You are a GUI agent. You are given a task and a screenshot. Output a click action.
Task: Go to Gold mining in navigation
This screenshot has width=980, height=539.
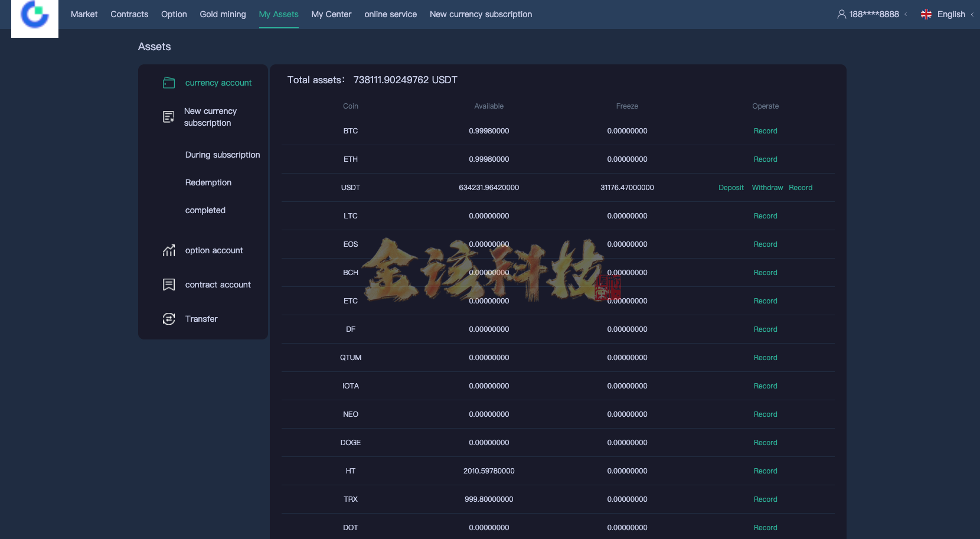223,14
